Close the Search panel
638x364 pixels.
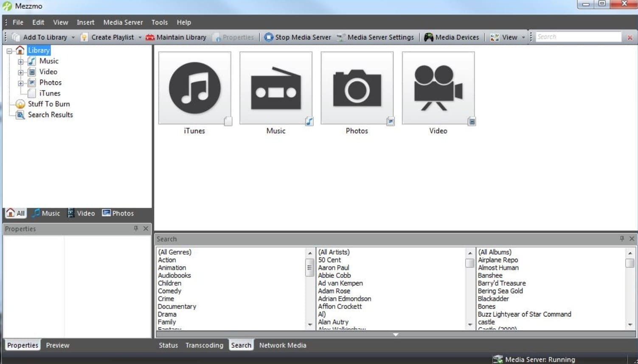pos(632,238)
